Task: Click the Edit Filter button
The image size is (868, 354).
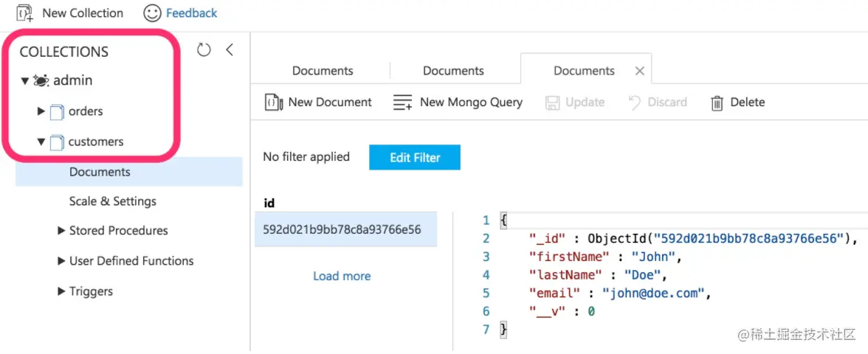Action: (x=415, y=158)
